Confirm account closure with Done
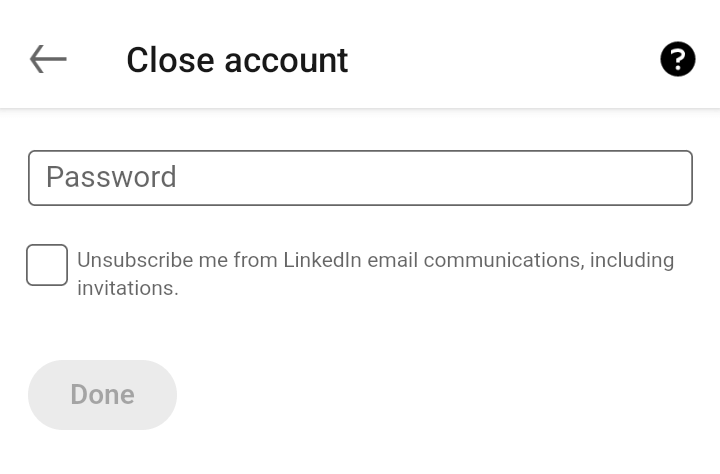The width and height of the screenshot is (720, 474). click(x=102, y=395)
